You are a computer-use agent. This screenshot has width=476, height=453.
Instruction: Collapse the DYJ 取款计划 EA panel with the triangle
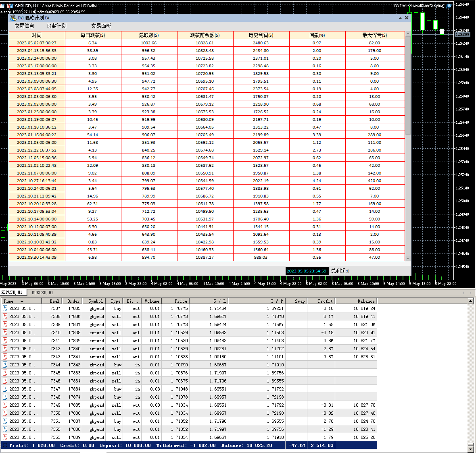pos(400,18)
